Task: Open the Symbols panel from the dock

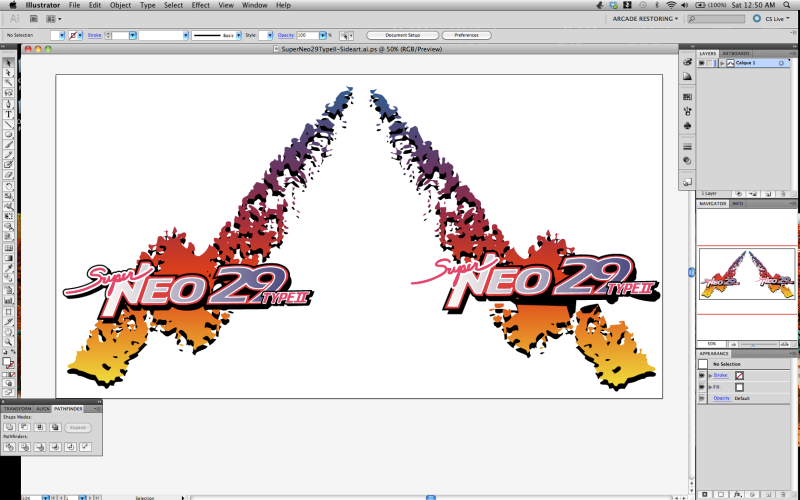Action: pyautogui.click(x=687, y=126)
